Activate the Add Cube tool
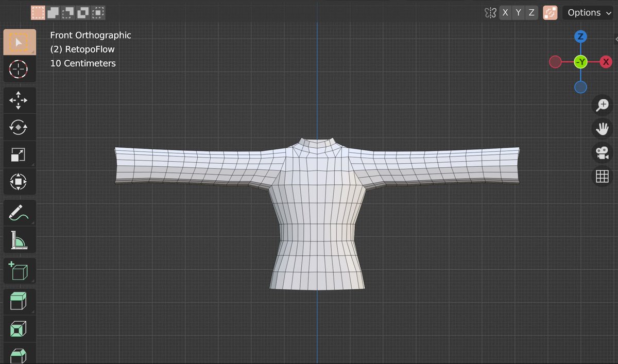Image resolution: width=618 pixels, height=364 pixels. [x=20, y=271]
